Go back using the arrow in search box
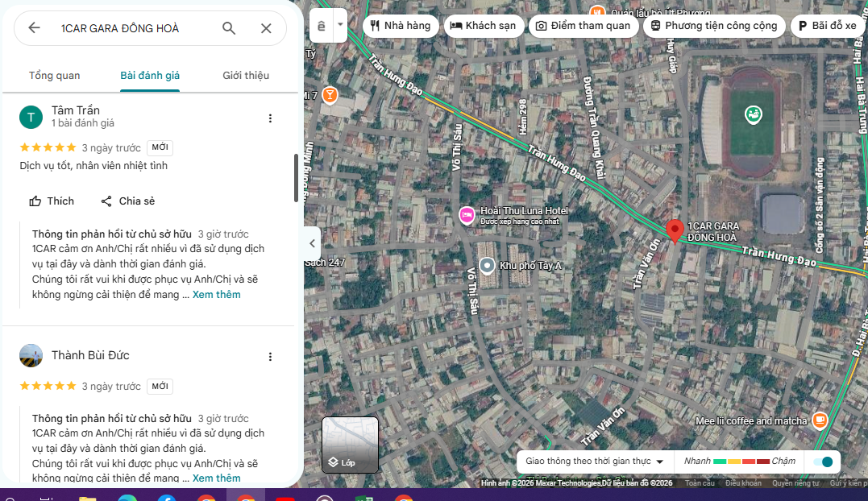The image size is (868, 501). tap(35, 27)
